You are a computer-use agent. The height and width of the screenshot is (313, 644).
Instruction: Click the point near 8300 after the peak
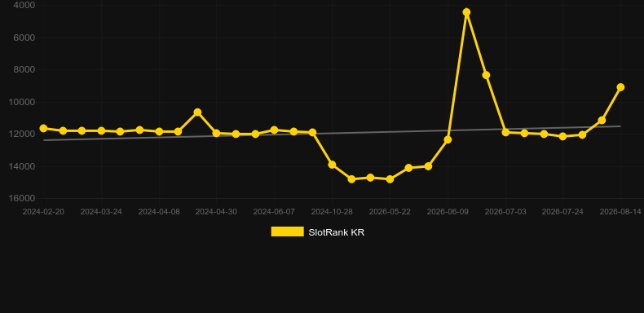[x=486, y=75]
